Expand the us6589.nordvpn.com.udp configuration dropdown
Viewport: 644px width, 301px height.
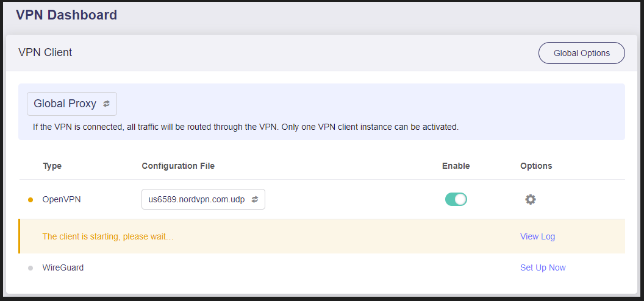click(x=203, y=199)
